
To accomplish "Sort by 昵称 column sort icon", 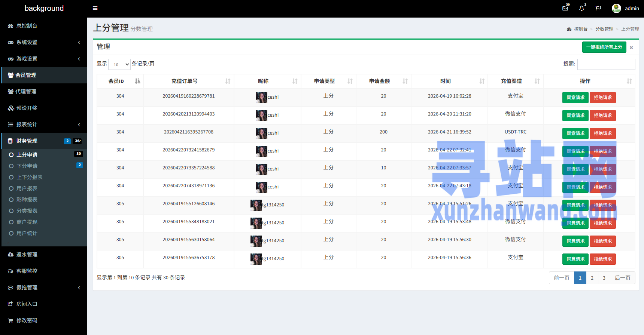I will pos(295,81).
